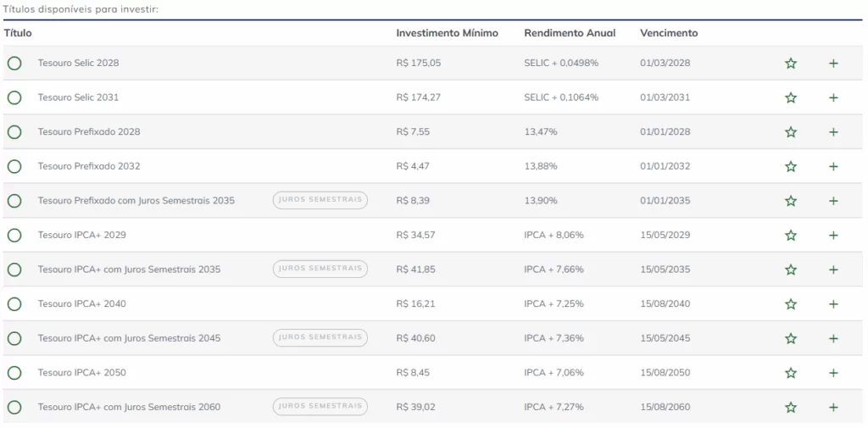Expand Tesouro Prefixado Juros Semestrais 2035 plus
Image resolution: width=868 pixels, height=428 pixels.
tap(833, 201)
